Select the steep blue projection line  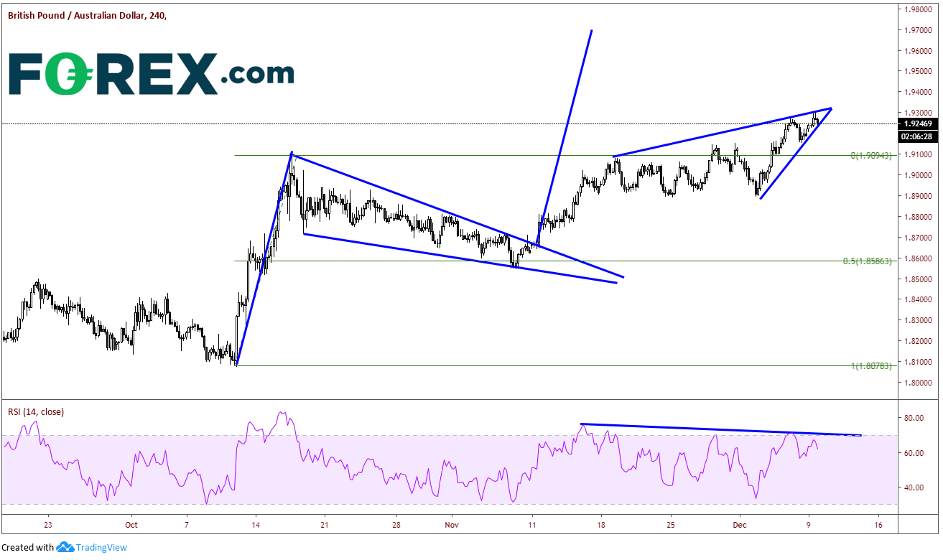click(565, 136)
